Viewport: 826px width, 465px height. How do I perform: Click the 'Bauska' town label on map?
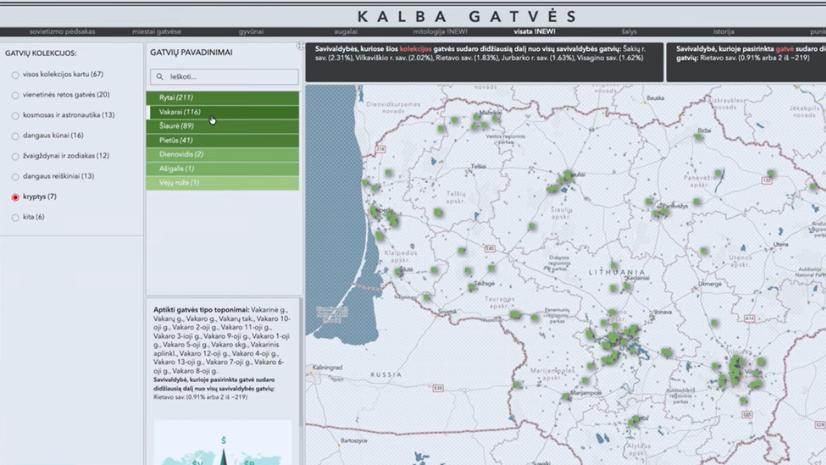[655, 98]
